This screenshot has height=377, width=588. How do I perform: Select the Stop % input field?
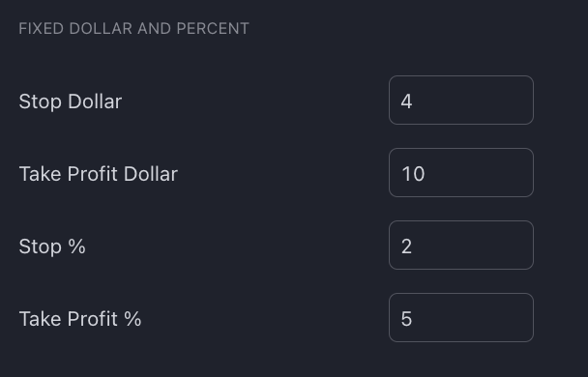[461, 246]
